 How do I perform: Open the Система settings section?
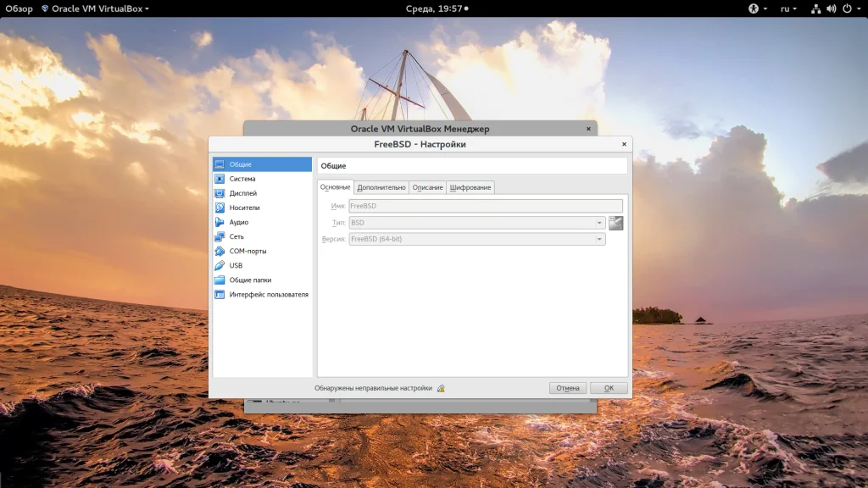[242, 179]
